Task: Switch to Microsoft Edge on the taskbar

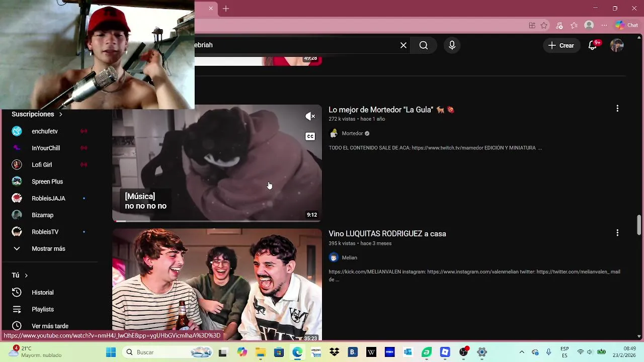Action: 297,352
